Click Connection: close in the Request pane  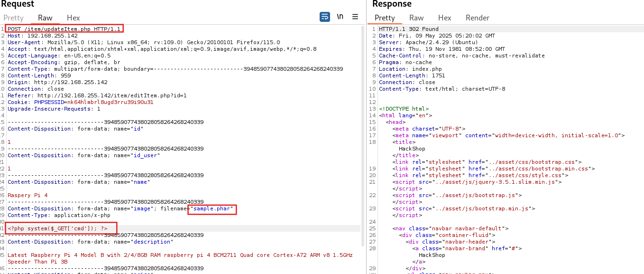(36, 89)
